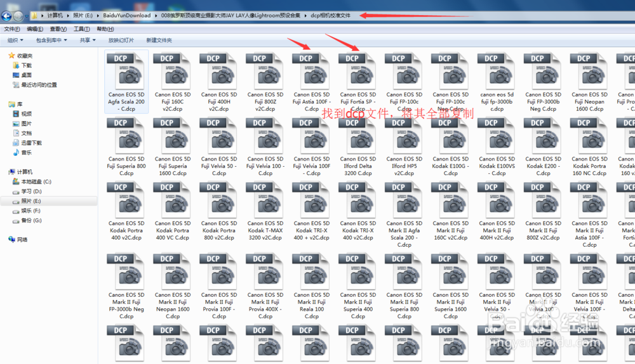Screen dimensions: 635x364
Task: Select the Kodak Portra 160 NC C.dcp icon
Action: (x=589, y=136)
